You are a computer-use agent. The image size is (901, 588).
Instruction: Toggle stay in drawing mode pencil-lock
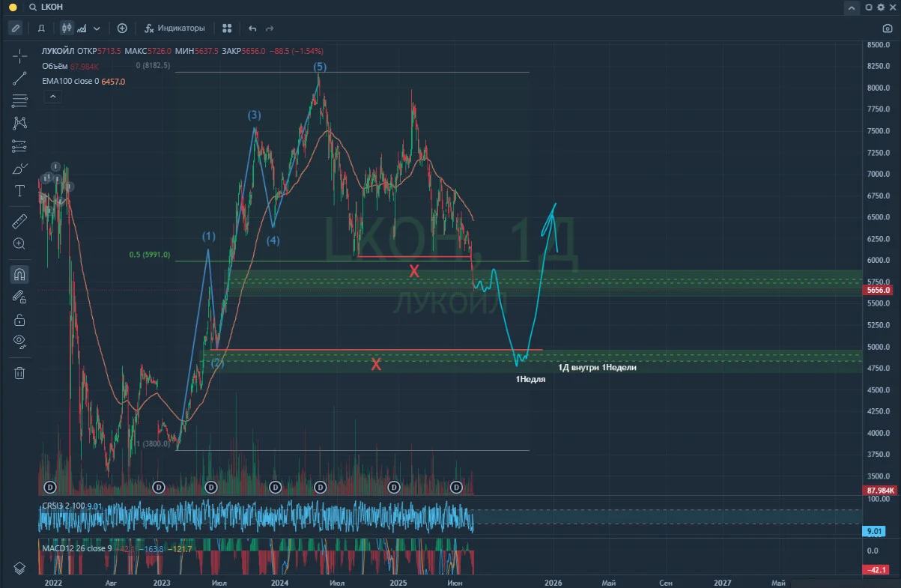(19, 297)
